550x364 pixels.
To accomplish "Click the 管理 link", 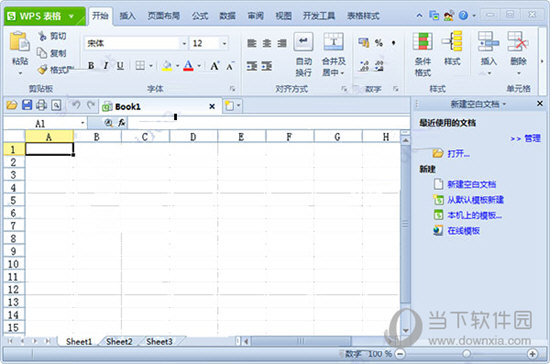I will pyautogui.click(x=532, y=139).
